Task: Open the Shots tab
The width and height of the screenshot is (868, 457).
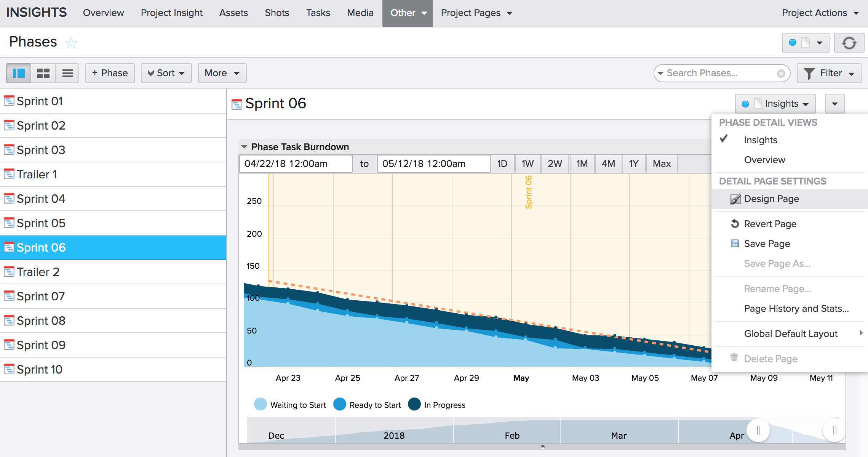Action: 277,13
